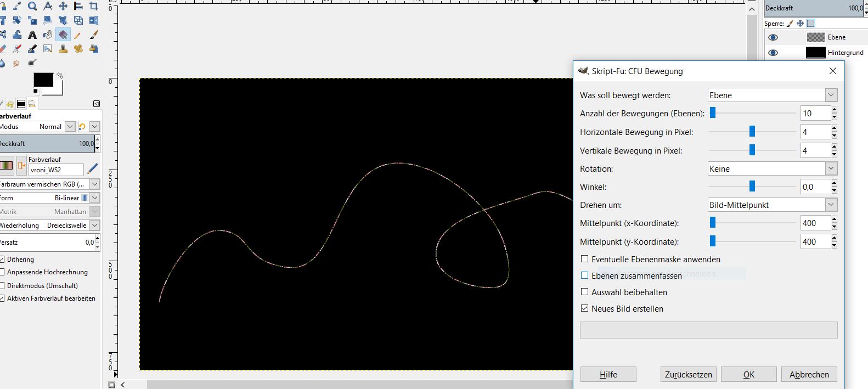Uncheck Neues Bild erstellen
868x389 pixels.
tap(584, 308)
